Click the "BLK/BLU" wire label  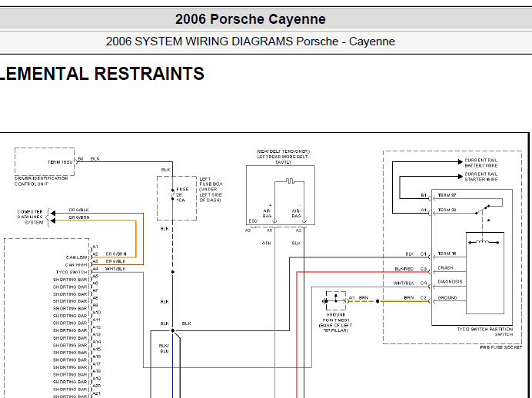click(165, 349)
